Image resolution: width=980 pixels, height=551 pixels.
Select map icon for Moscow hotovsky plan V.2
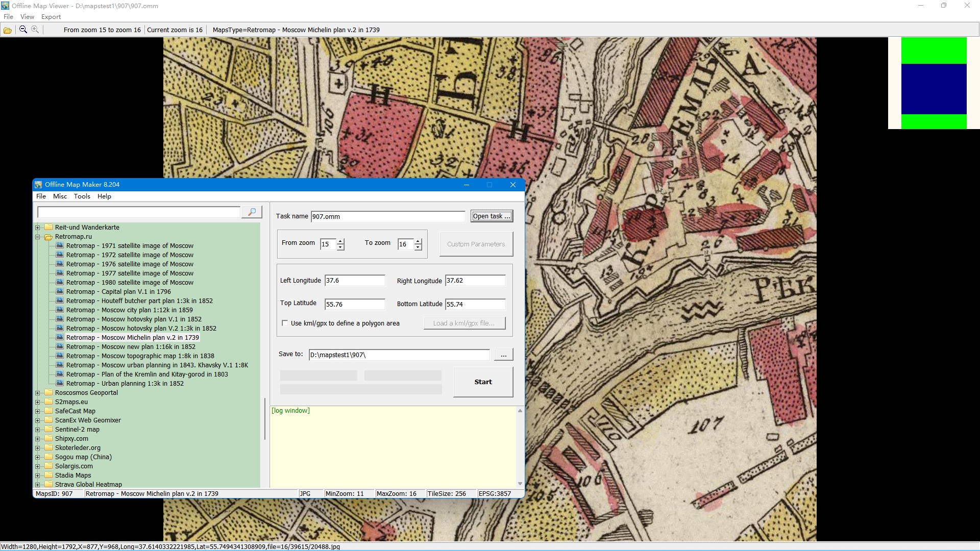pyautogui.click(x=60, y=328)
